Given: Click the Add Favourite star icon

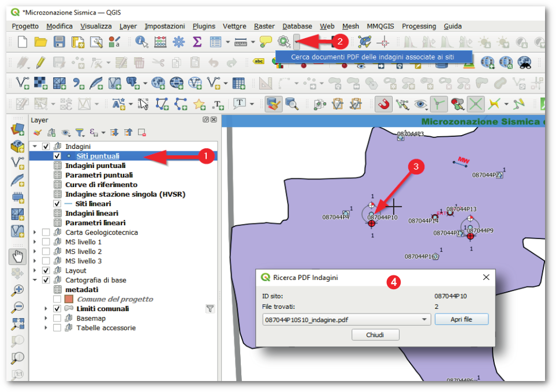Looking at the screenshot, I should point(199,104).
